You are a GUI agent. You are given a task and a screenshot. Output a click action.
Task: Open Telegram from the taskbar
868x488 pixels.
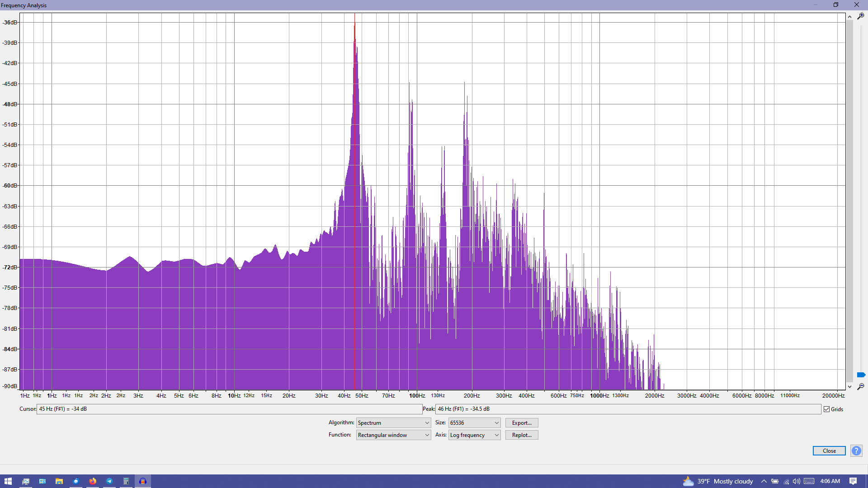click(x=109, y=481)
